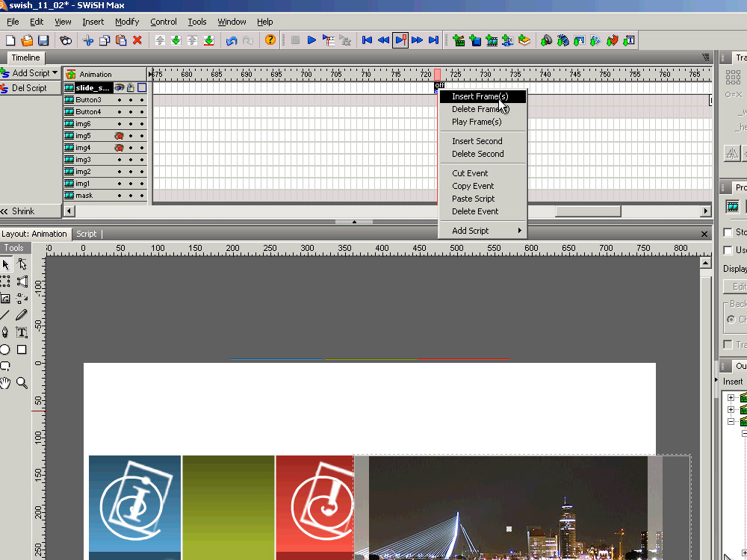Viewport: 747px width, 560px height.
Task: Click the Del Script button
Action: click(28, 88)
